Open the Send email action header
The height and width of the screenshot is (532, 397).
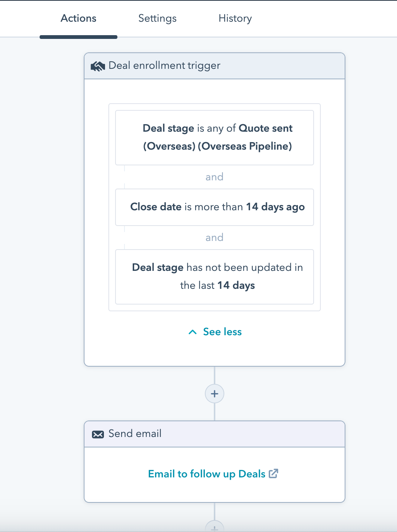tap(215, 434)
